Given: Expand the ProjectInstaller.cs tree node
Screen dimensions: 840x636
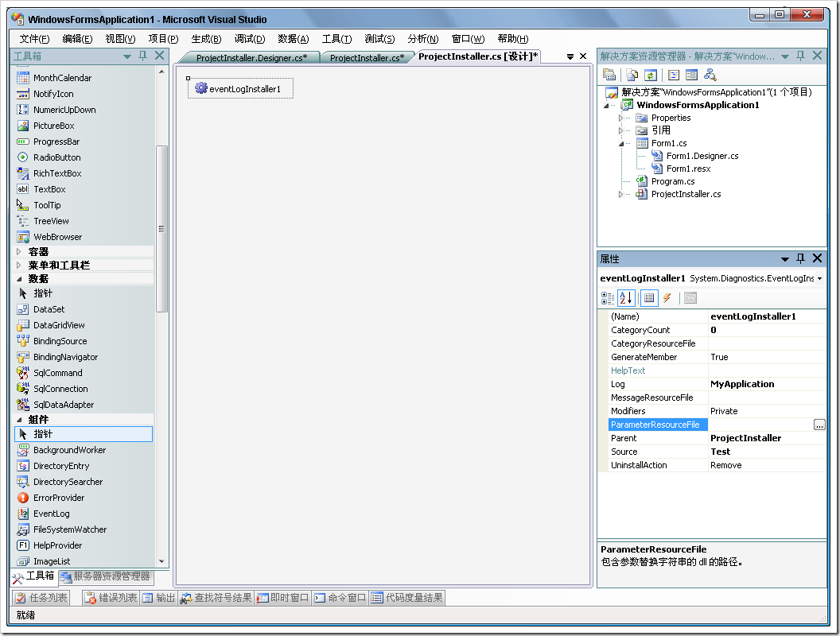Looking at the screenshot, I should pos(621,194).
